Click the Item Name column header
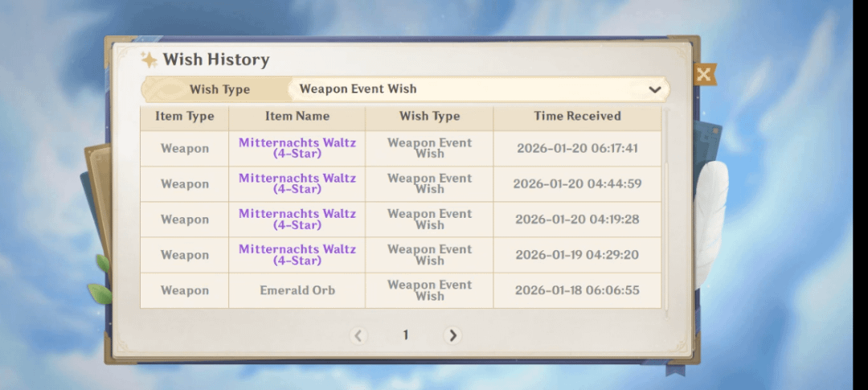868x390 pixels. click(297, 117)
